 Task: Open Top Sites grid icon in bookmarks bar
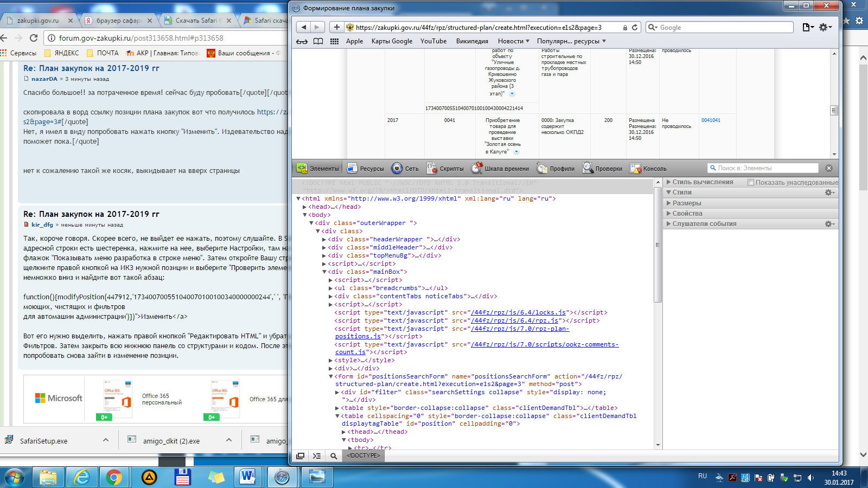point(334,41)
